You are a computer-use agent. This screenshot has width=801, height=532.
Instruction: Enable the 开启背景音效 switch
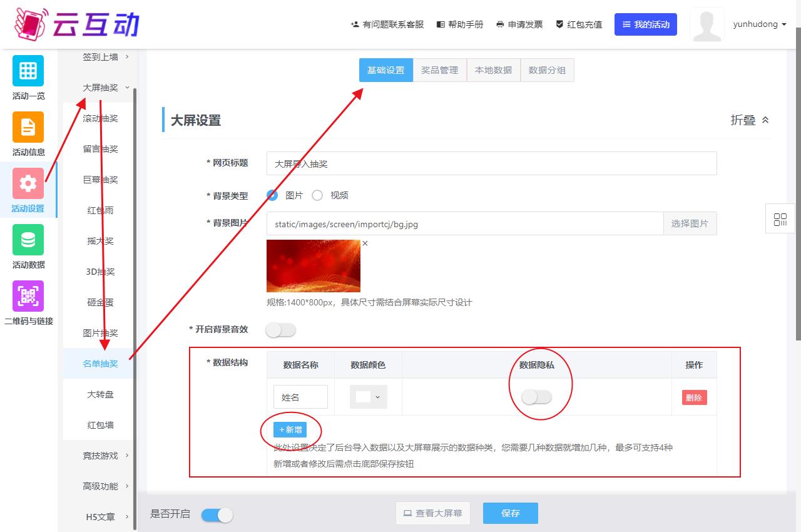pos(280,330)
